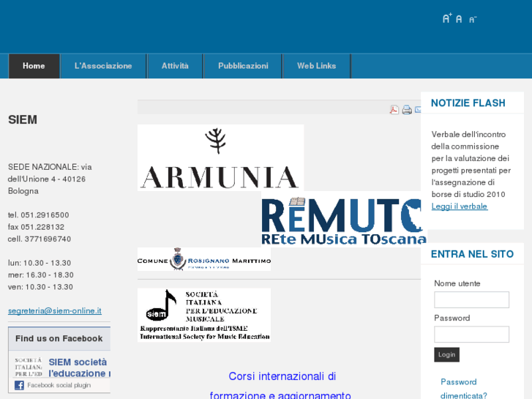The height and width of the screenshot is (399, 532).
Task: Click 'fax 051.228132' text
Action: point(36,227)
